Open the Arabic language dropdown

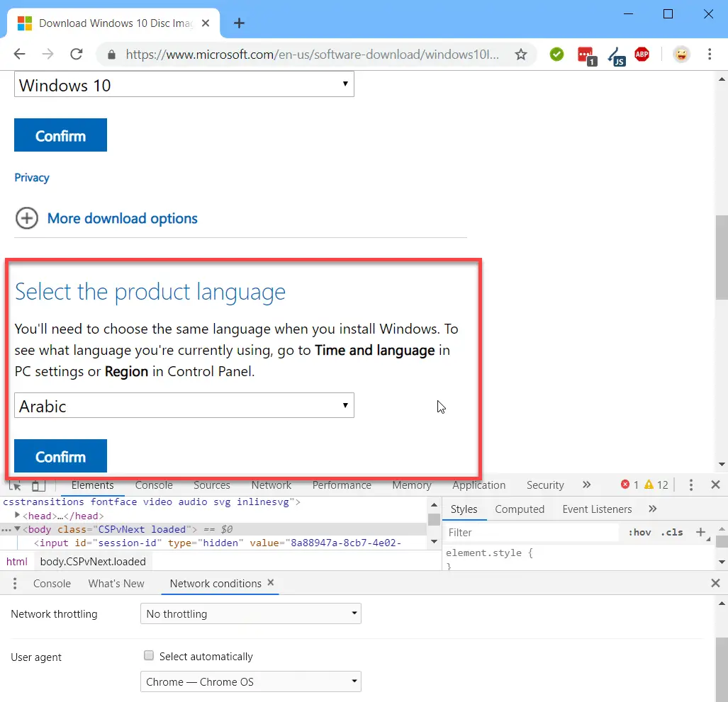pos(184,405)
